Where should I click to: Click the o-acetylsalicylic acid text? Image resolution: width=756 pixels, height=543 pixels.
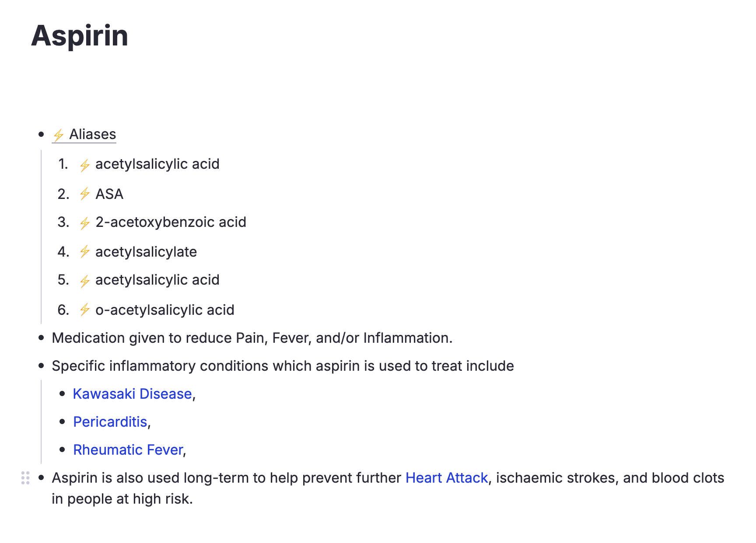point(165,310)
